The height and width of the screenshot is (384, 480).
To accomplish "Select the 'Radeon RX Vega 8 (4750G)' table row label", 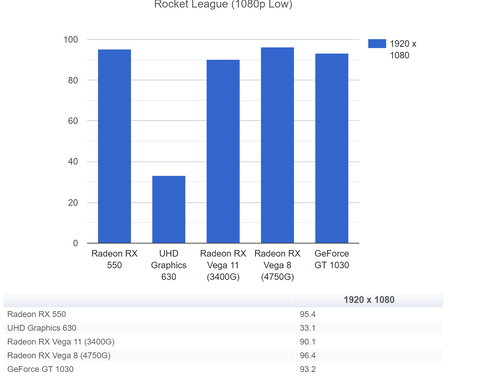I will [x=59, y=355].
